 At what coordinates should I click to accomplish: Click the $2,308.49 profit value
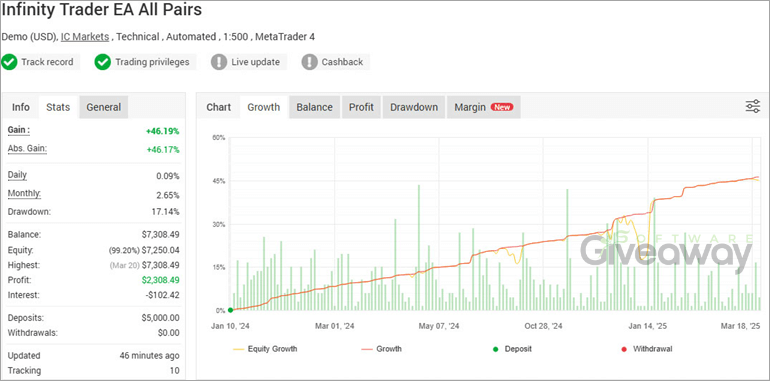pos(160,280)
